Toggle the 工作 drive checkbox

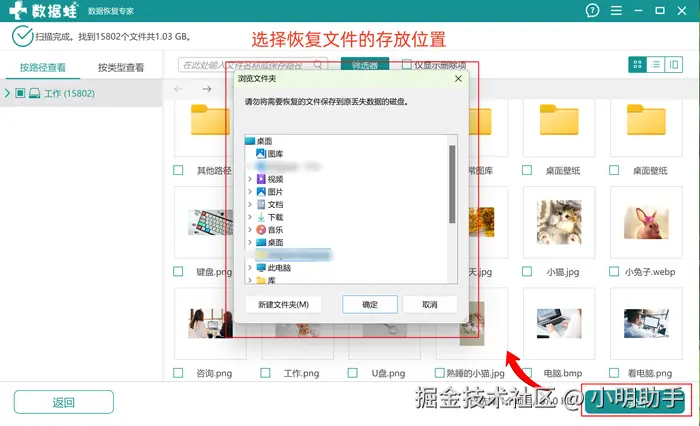pyautogui.click(x=20, y=93)
